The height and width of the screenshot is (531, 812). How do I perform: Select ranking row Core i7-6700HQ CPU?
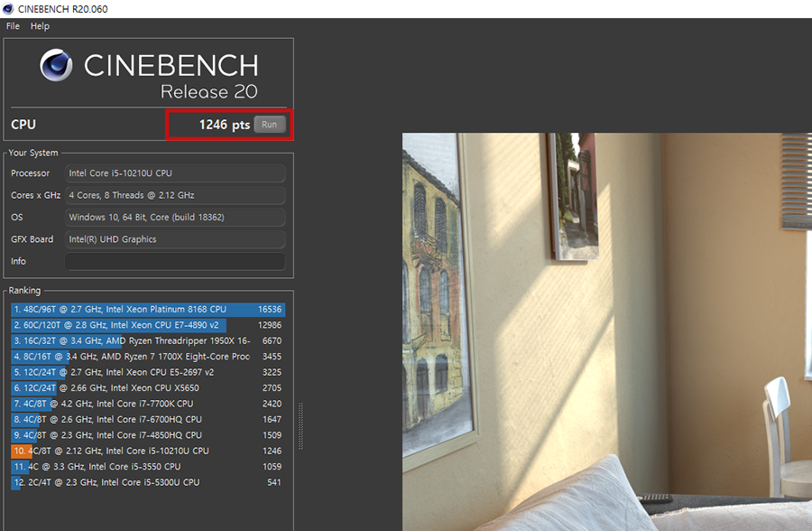coord(148,420)
